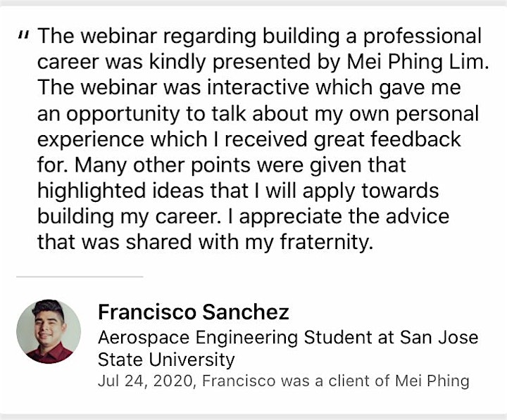Click 'Mei Phing Lim' in the recommendation text

click(415, 61)
